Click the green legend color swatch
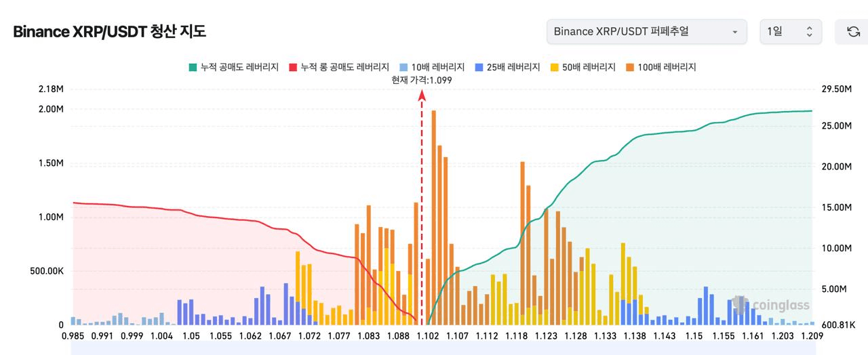 193,67
